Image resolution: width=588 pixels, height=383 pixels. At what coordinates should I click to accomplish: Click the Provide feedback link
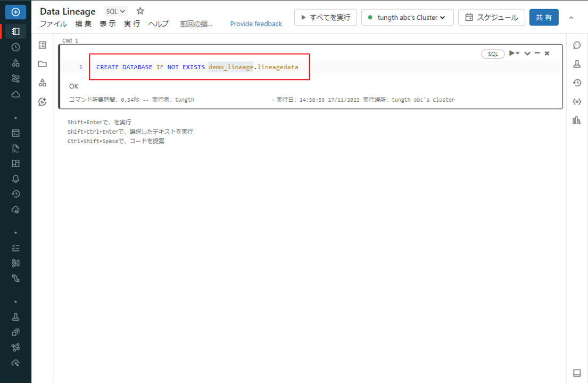pyautogui.click(x=256, y=23)
